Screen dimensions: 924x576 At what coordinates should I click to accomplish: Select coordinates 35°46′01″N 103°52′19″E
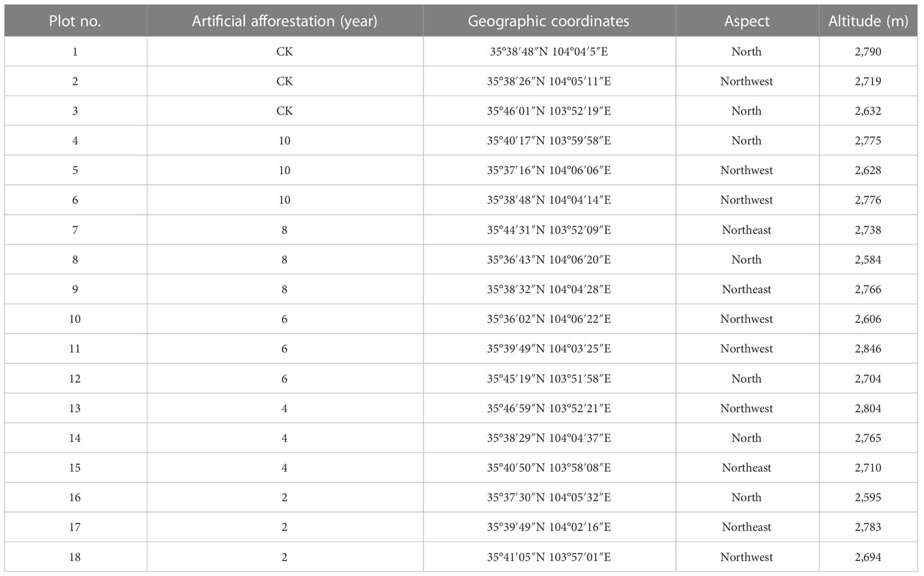549,111
